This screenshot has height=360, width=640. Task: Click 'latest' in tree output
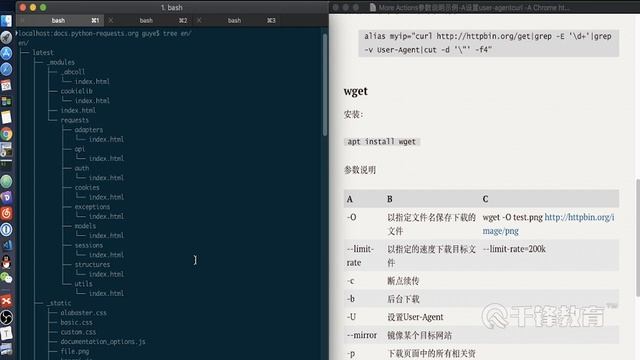coord(43,53)
